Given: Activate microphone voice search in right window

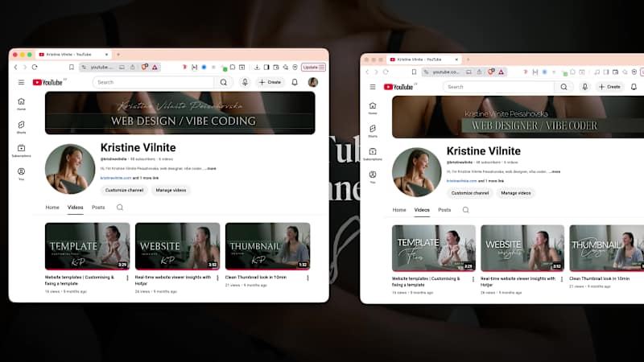Looking at the screenshot, I should [585, 87].
